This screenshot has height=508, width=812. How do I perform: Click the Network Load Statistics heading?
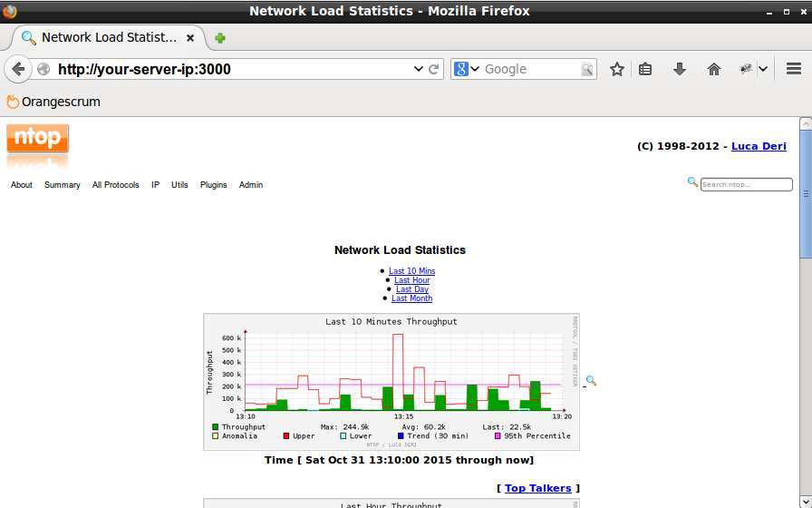tap(400, 250)
